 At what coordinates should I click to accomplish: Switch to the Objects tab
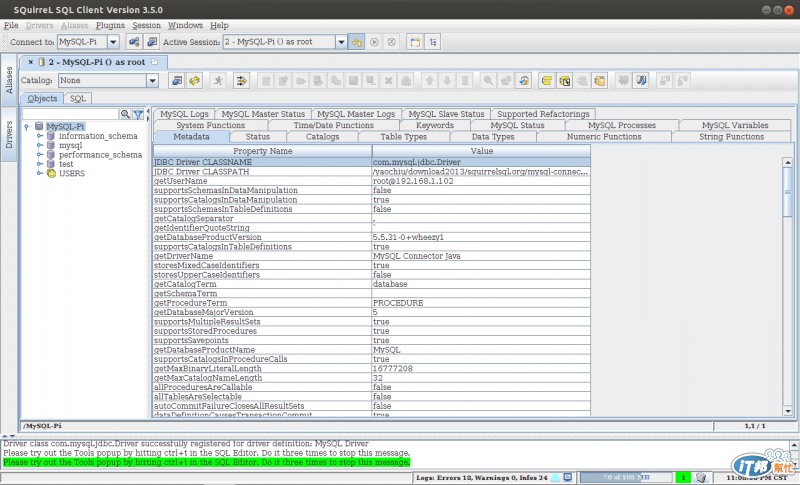(42, 98)
